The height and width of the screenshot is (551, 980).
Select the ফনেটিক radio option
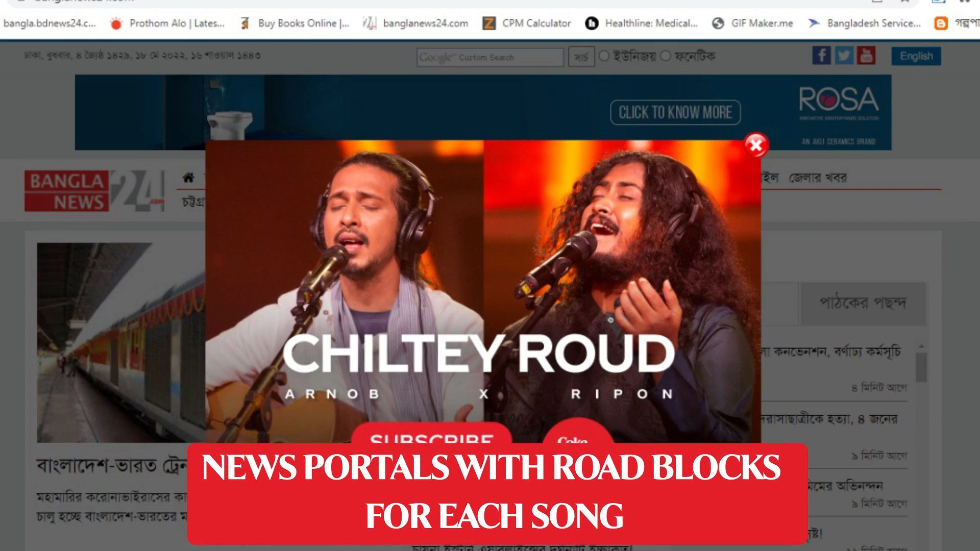666,56
